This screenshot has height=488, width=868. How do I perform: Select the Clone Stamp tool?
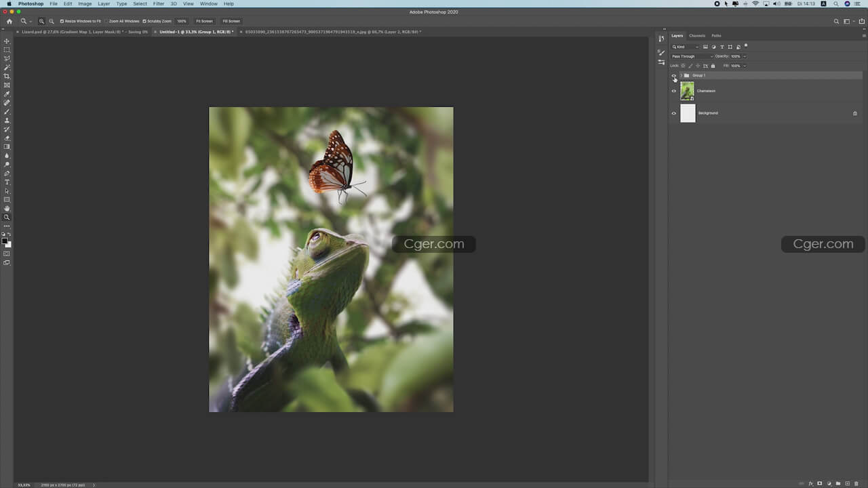(7, 121)
